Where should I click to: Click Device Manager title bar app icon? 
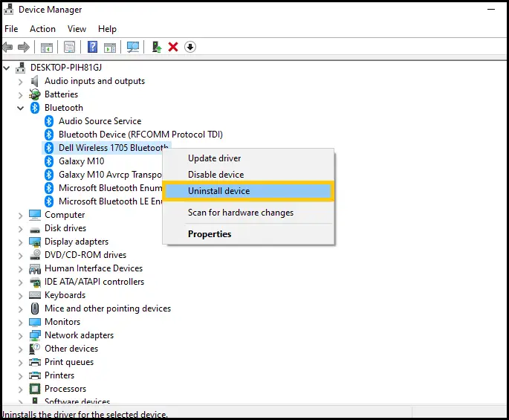pos(9,10)
